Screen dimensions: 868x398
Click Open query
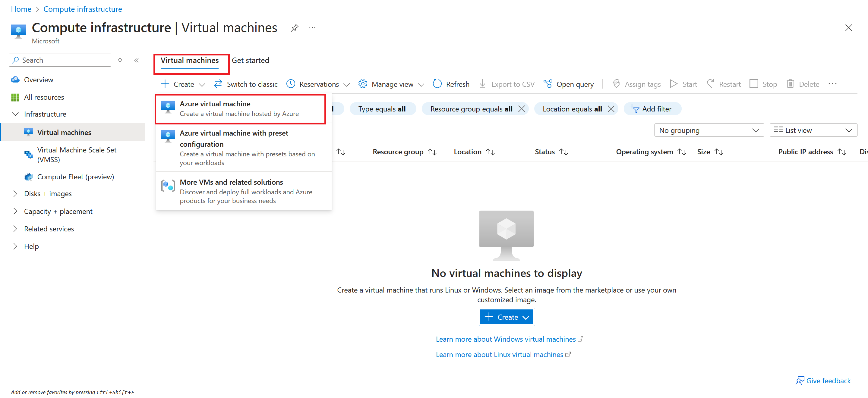(x=569, y=84)
